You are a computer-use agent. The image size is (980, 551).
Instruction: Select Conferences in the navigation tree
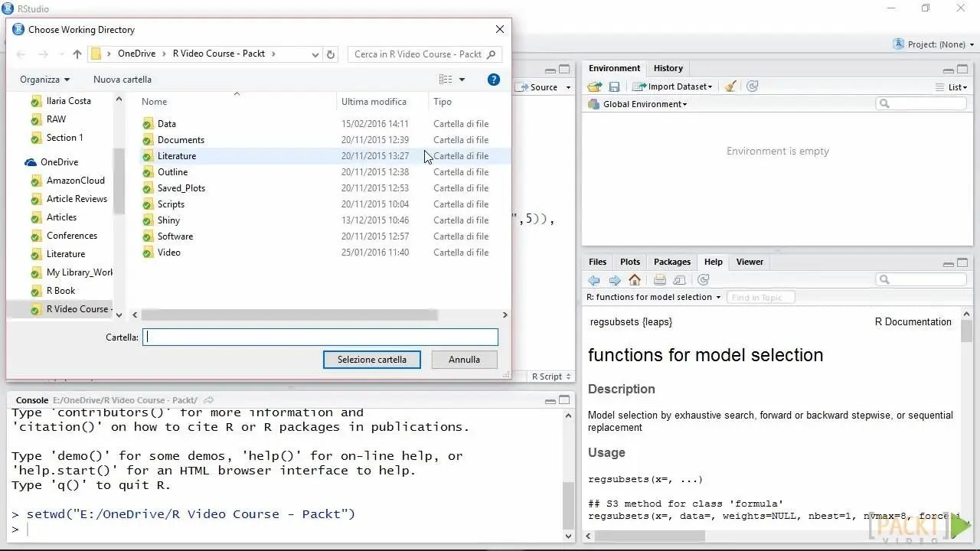(71, 236)
